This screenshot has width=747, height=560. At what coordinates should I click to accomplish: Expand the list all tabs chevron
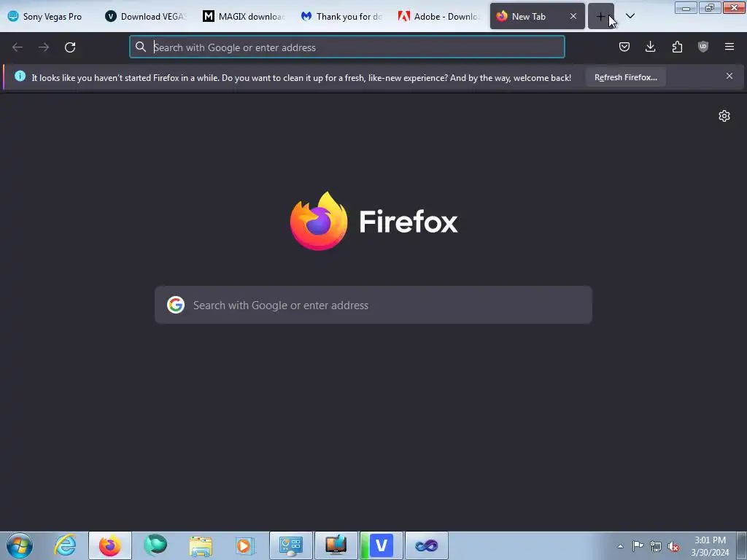click(630, 16)
